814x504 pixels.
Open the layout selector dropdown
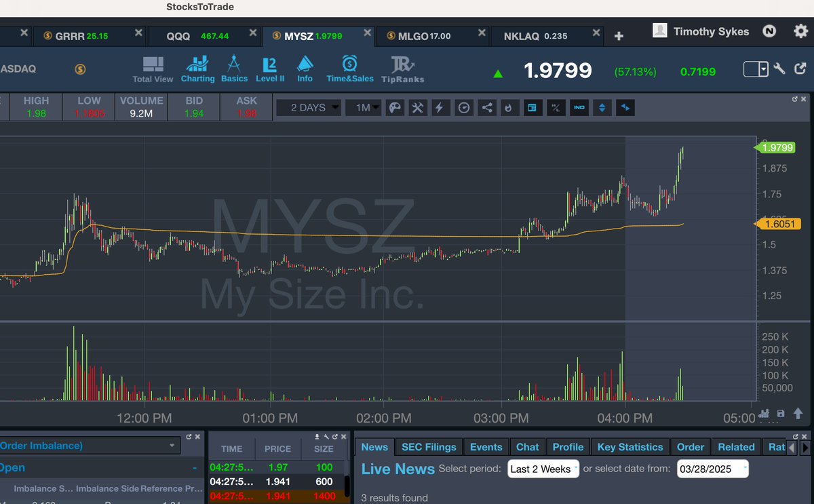point(756,69)
